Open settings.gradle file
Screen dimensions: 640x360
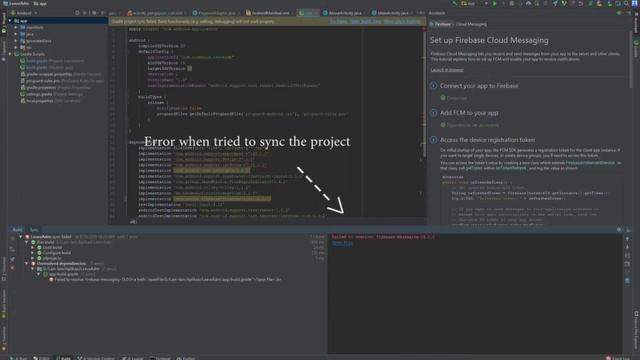click(x=52, y=94)
